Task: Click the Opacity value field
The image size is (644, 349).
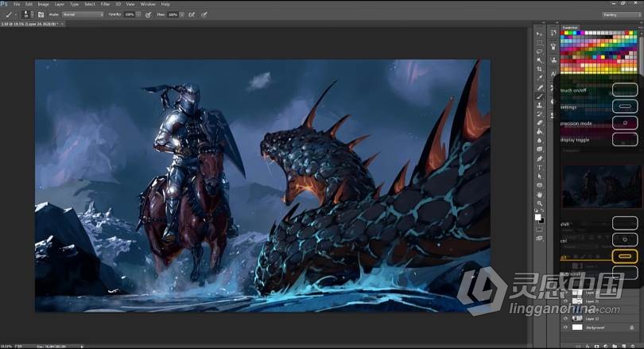Action: 130,14
